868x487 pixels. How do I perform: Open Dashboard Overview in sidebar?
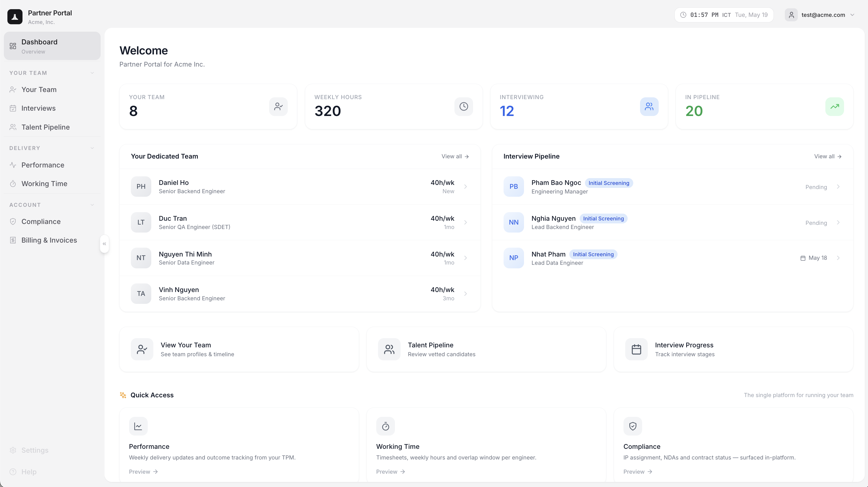(x=52, y=46)
